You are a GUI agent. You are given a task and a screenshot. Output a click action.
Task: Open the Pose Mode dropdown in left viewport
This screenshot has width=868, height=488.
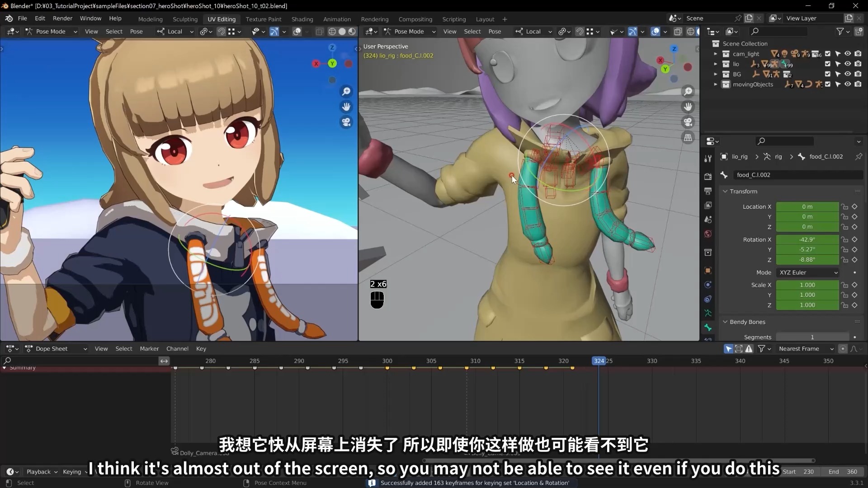pyautogui.click(x=51, y=31)
